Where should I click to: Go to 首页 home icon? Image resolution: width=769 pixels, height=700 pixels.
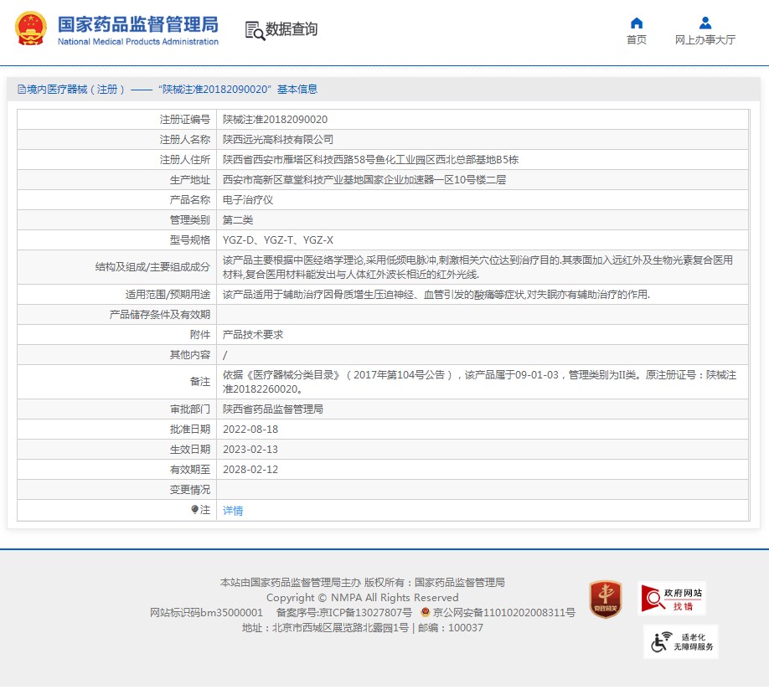pos(636,23)
